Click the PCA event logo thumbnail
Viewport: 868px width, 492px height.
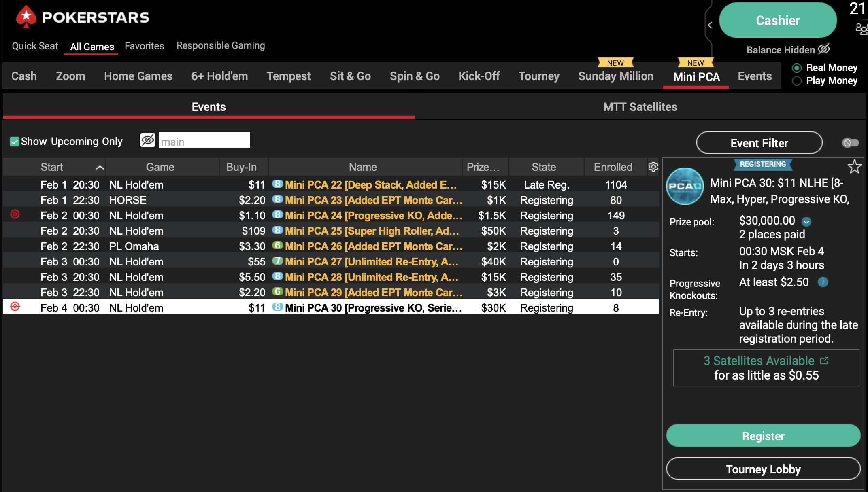click(685, 186)
